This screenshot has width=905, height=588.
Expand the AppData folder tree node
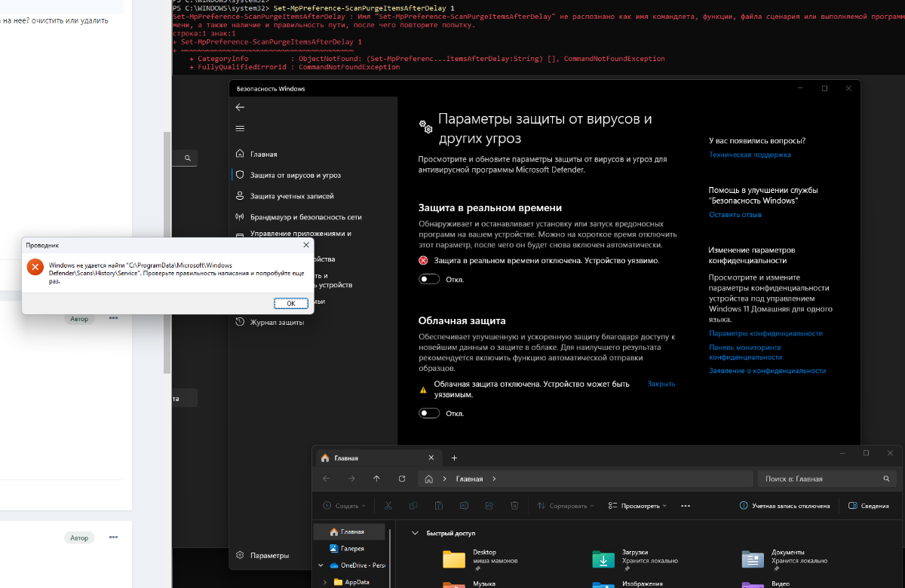(325, 582)
